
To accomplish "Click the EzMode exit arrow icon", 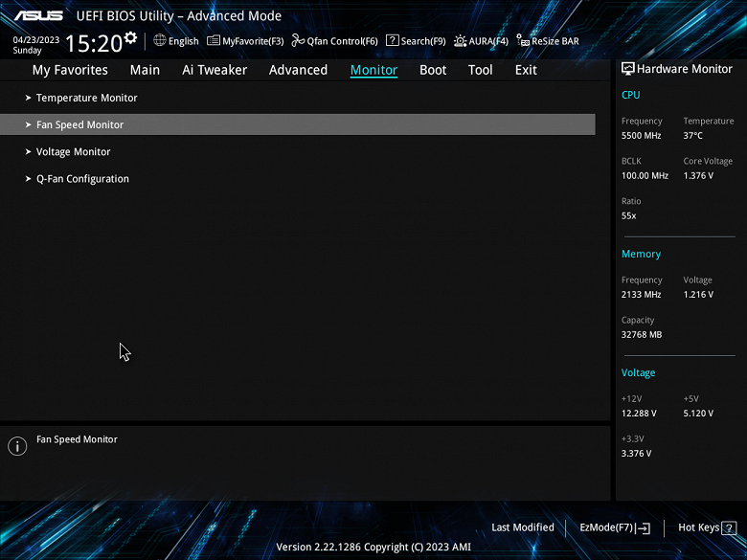I will [644, 527].
